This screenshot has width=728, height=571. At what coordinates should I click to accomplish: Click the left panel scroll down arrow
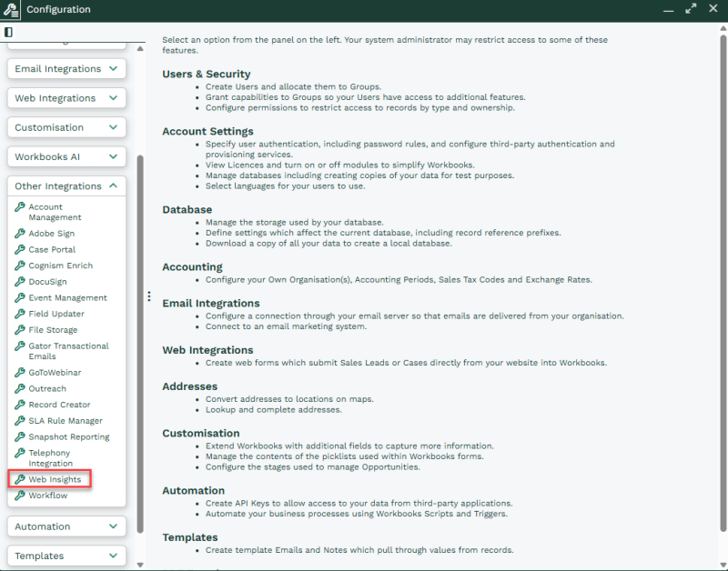(x=140, y=565)
